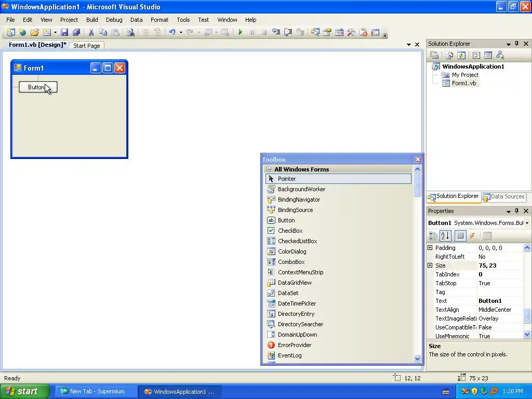Open the File menu
This screenshot has width=532, height=399.
pyautogui.click(x=10, y=20)
